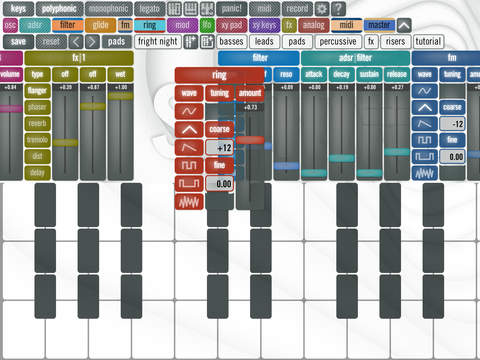This screenshot has width=480, height=360.
Task: Open the leads preset category
Action: point(264,42)
